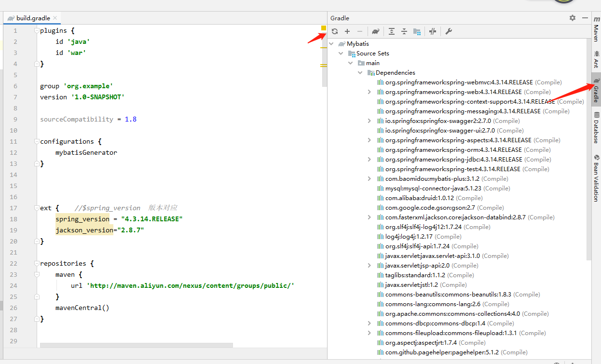Run the Execute Gradle Task elephant icon

tap(376, 31)
